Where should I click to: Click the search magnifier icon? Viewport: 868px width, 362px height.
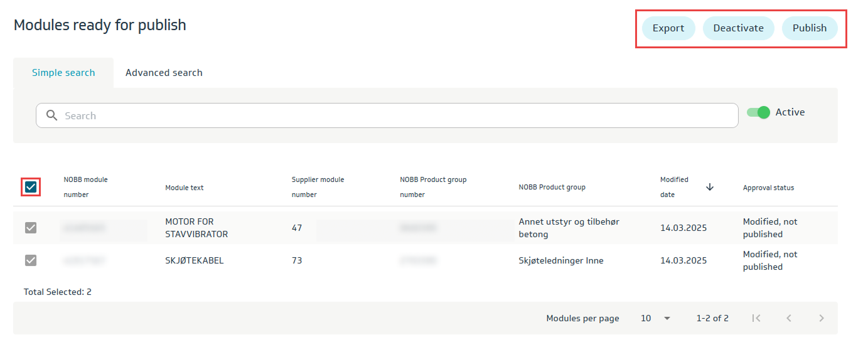[52, 115]
